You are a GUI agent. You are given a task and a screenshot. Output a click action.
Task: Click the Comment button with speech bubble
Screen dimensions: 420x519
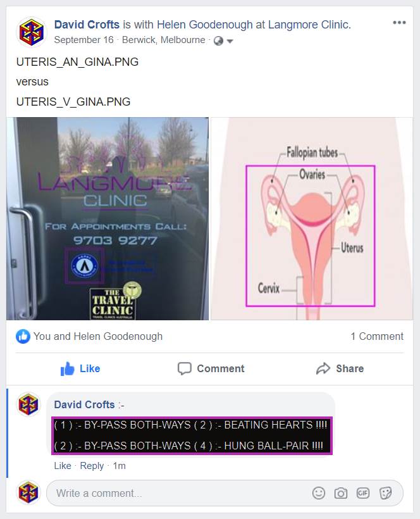(211, 368)
